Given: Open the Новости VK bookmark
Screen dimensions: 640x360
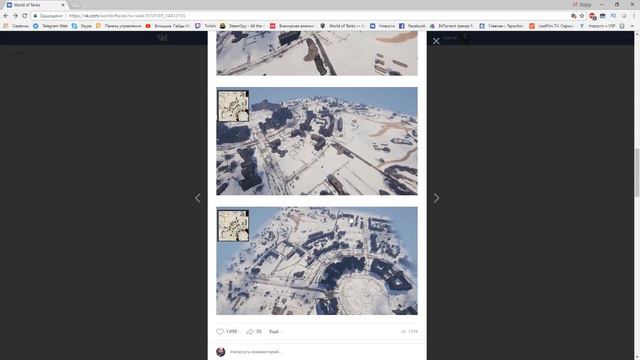Looking at the screenshot, I should [382, 26].
